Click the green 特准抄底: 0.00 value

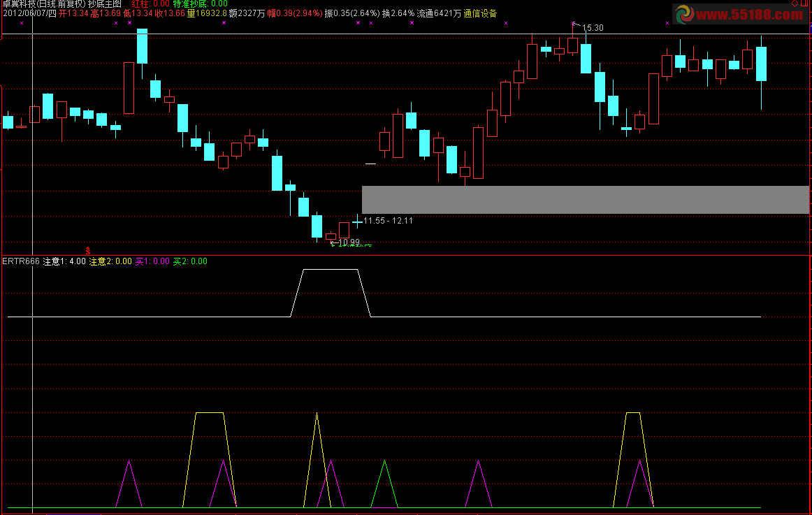(x=201, y=3)
